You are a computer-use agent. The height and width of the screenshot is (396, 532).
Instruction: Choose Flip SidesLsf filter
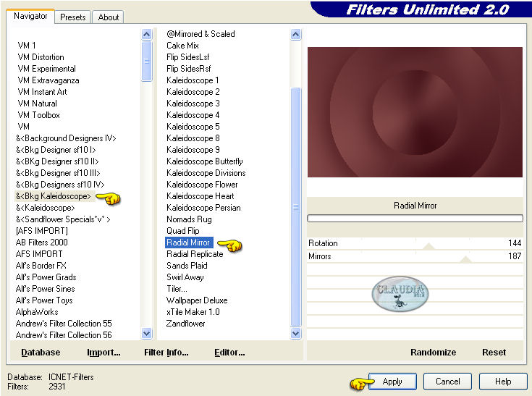[188, 57]
